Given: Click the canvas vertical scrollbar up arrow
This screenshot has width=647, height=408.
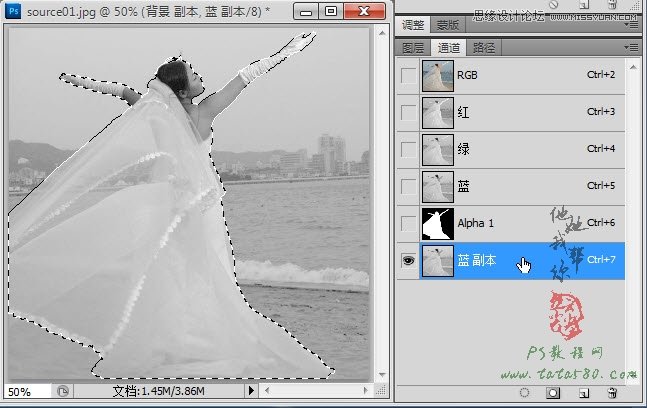Looking at the screenshot, I should click(382, 33).
